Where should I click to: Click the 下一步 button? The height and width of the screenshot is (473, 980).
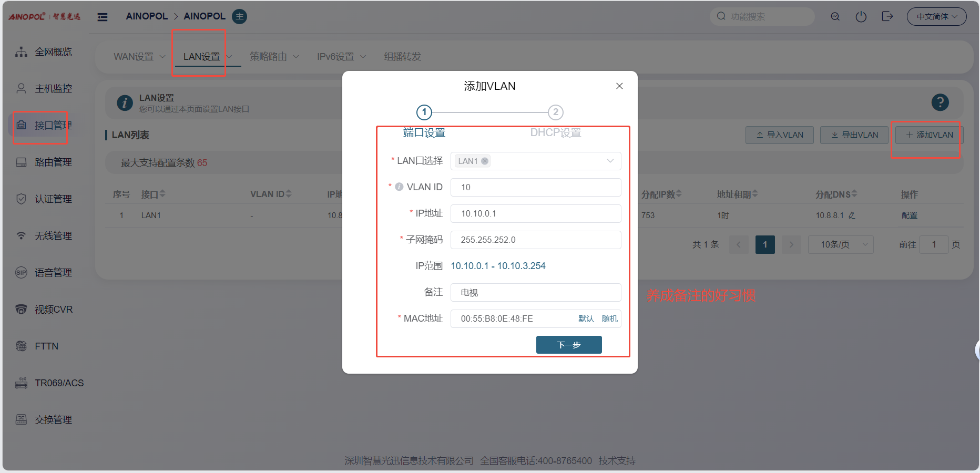[569, 345]
